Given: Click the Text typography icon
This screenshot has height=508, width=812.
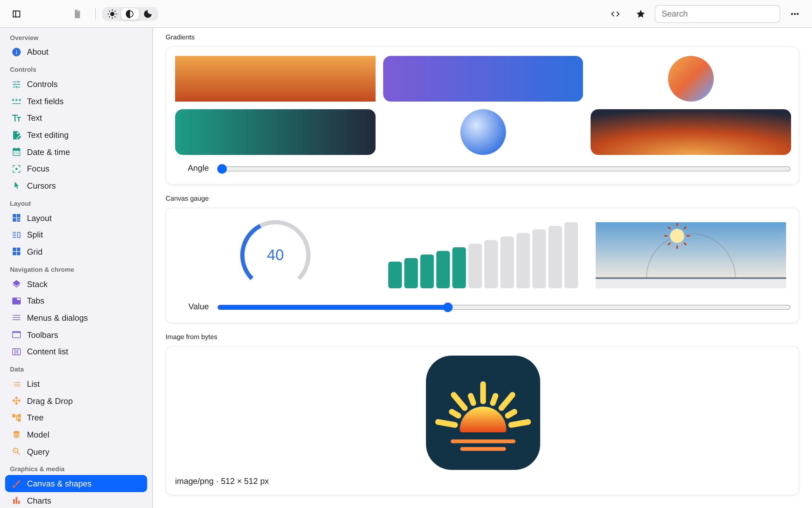Looking at the screenshot, I should 16,118.
